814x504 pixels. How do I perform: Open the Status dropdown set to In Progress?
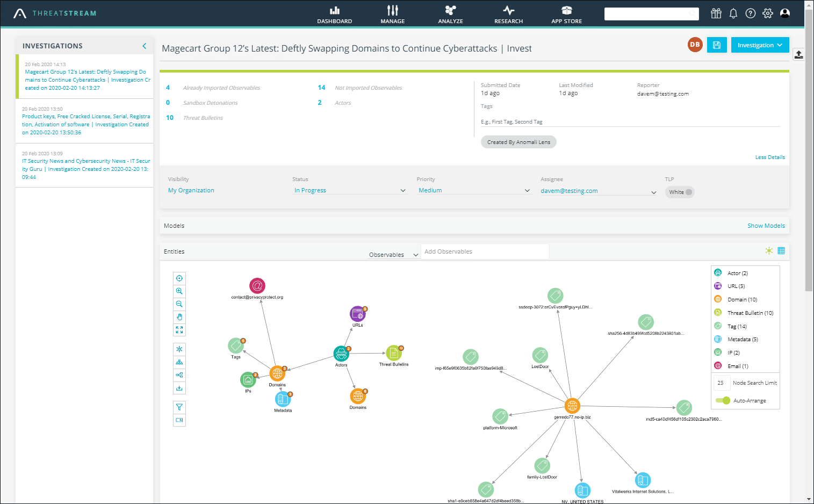tap(349, 190)
